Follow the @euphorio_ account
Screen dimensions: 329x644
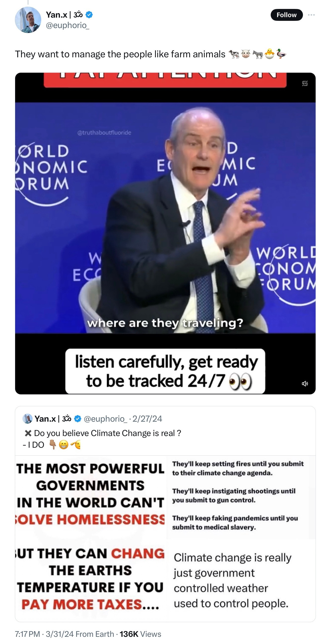(287, 15)
